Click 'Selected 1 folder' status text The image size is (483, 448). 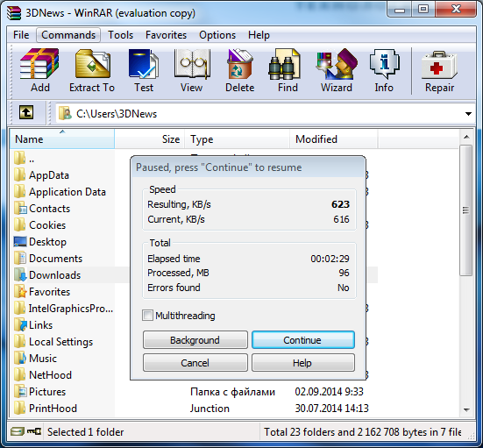[85, 431]
